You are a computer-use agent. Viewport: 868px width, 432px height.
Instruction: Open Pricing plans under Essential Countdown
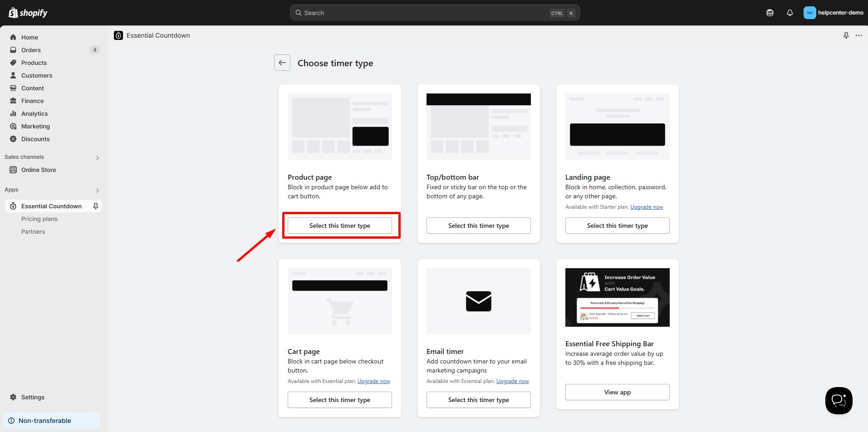[x=39, y=219]
